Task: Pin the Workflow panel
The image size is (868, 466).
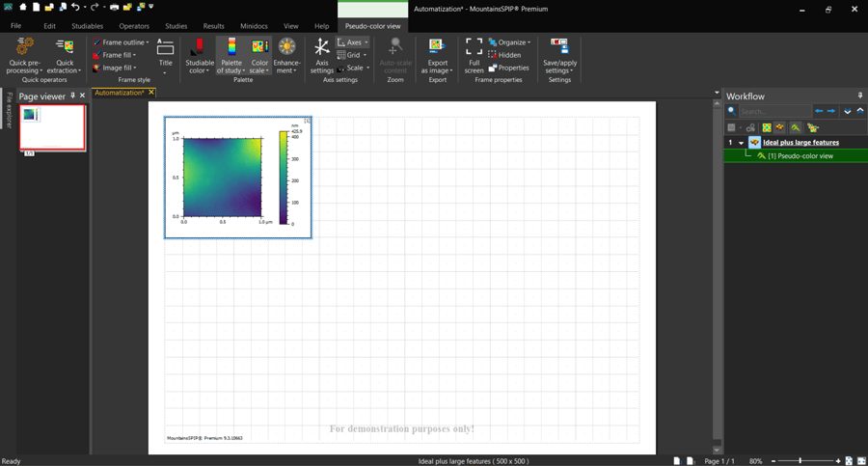Action: pos(859,96)
